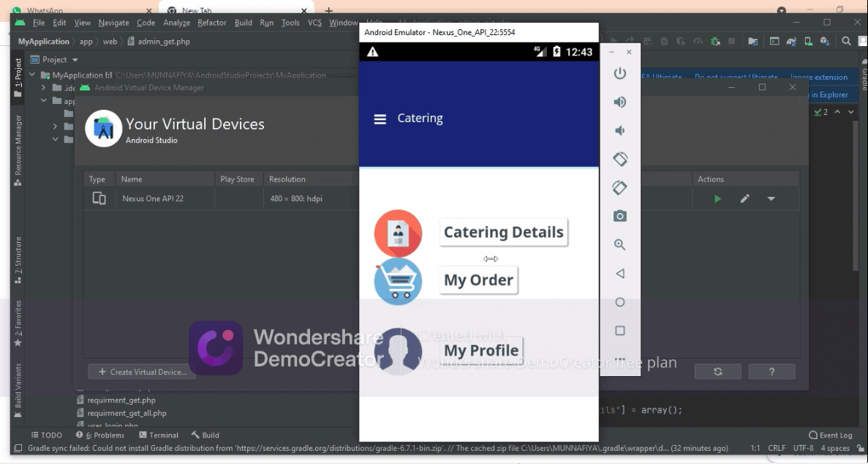Tap the My Order button

coord(478,280)
